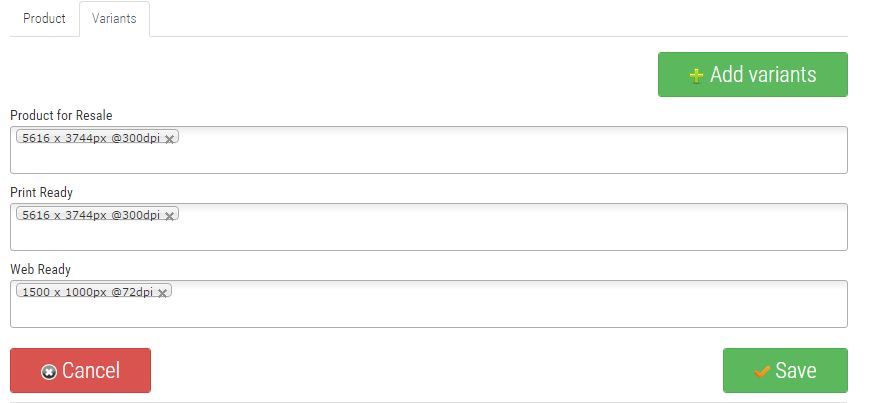Switch to the Product tab
Screen dimensions: 871x403
[44, 19]
